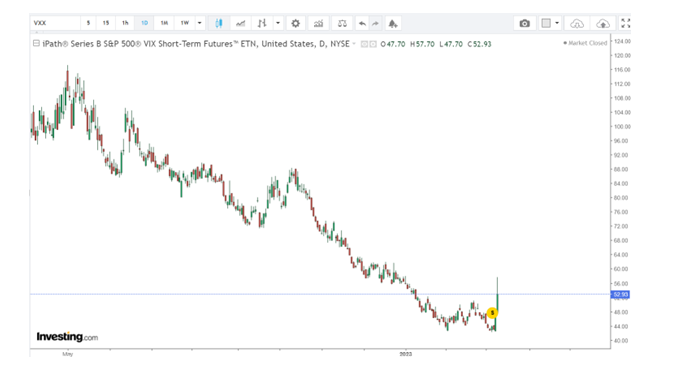Click the 124.00 price axis label

tap(622, 41)
